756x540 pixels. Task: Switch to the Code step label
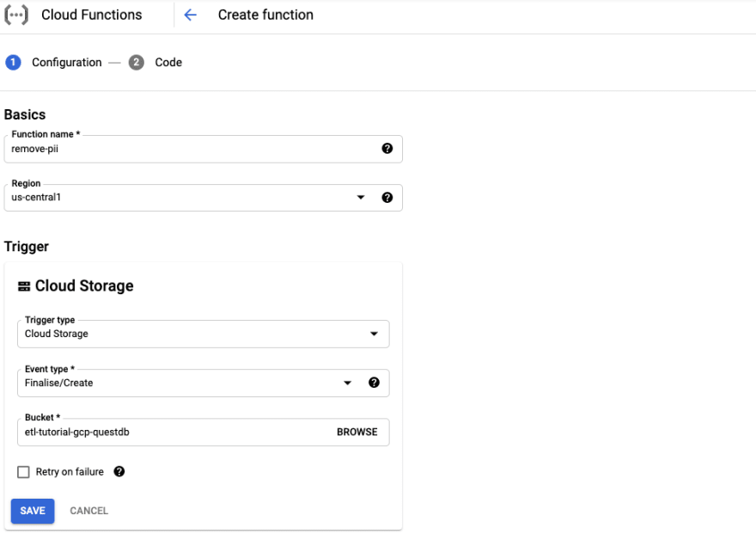pyautogui.click(x=168, y=62)
